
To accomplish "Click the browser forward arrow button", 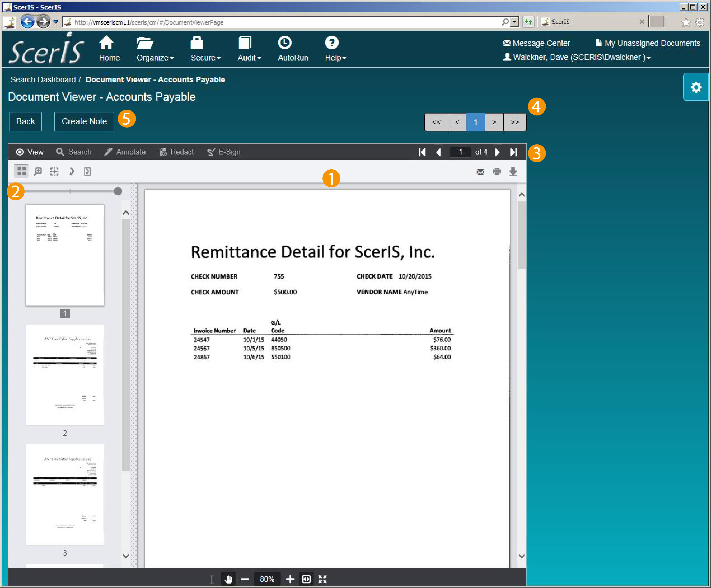I will pos(43,22).
